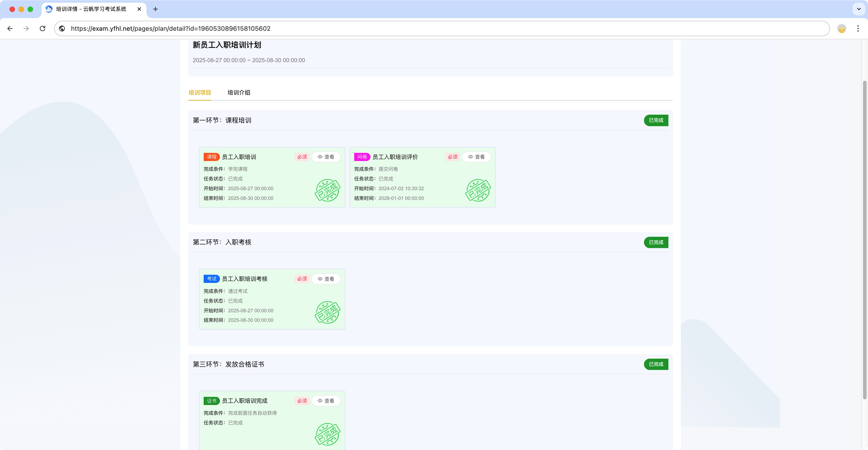Go back to the previous page

[x=10, y=29]
